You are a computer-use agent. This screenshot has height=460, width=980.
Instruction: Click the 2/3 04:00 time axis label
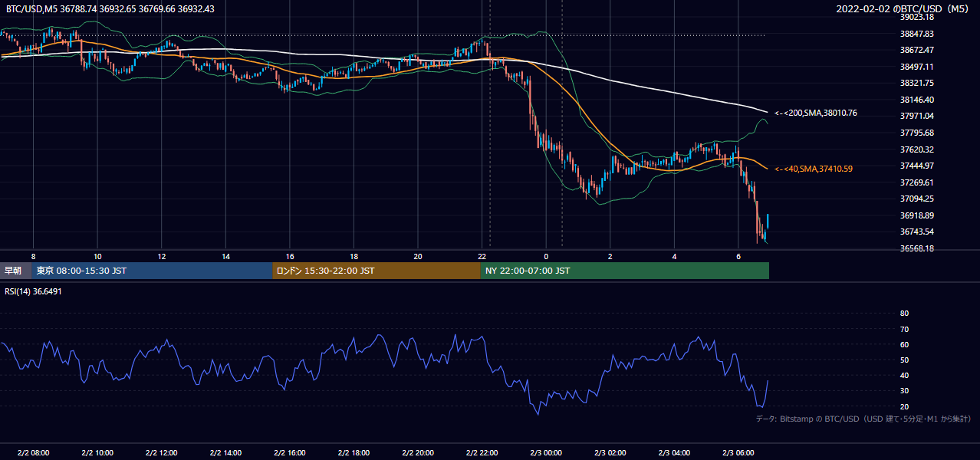coord(674,452)
